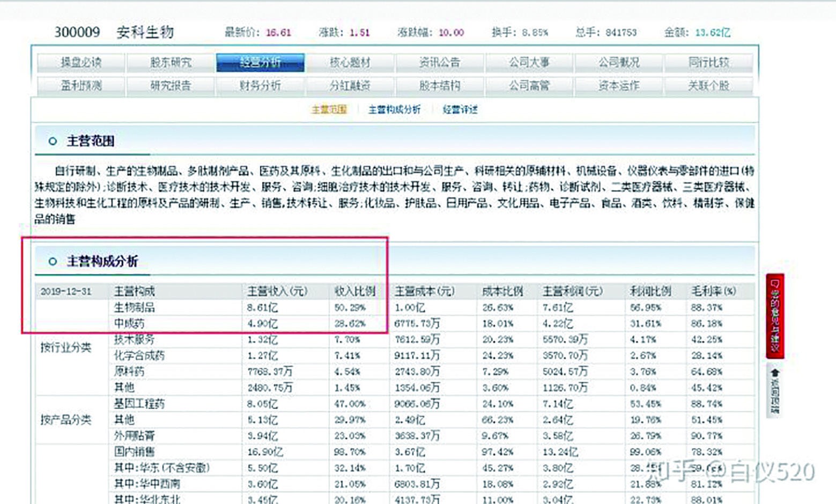Open the 同行比较 tab
This screenshot has width=836, height=504.
coord(710,62)
